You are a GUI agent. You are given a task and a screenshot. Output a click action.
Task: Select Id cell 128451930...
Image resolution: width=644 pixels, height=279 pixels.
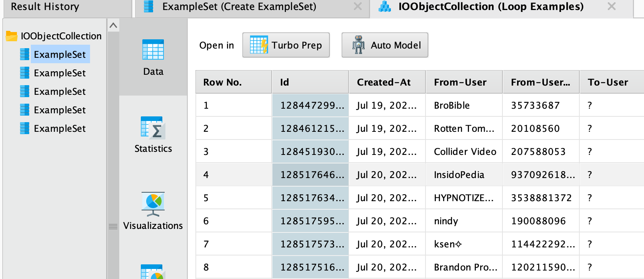pos(310,151)
